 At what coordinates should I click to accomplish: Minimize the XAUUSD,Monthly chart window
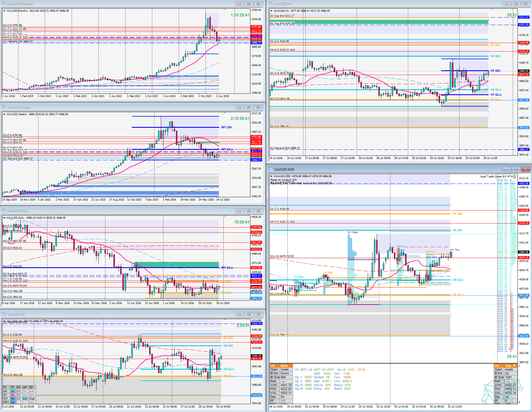239,4
